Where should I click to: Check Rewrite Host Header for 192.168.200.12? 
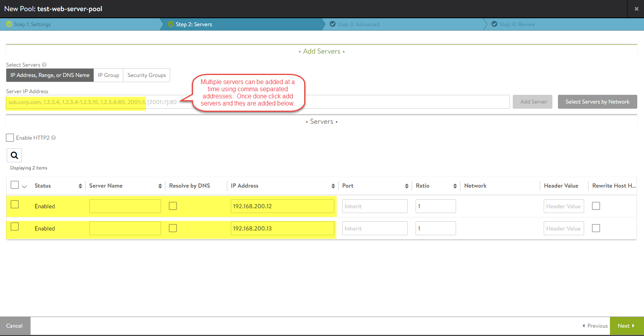(x=596, y=206)
